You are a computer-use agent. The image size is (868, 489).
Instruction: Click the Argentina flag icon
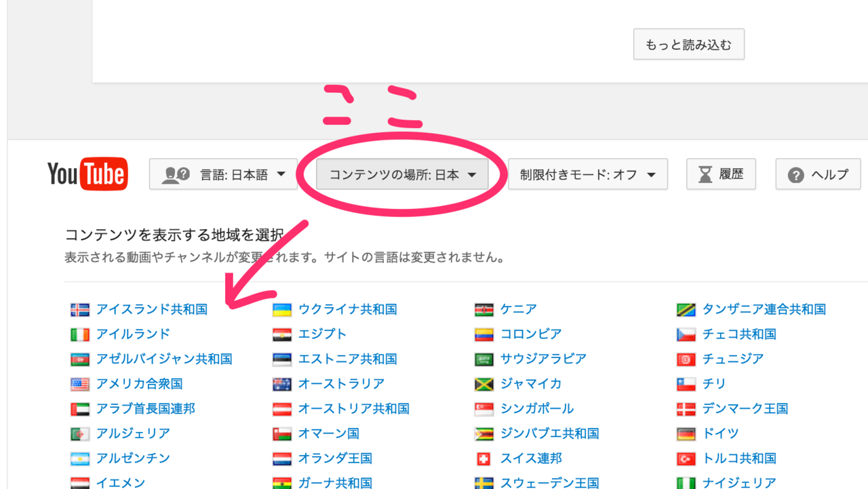pos(80,459)
